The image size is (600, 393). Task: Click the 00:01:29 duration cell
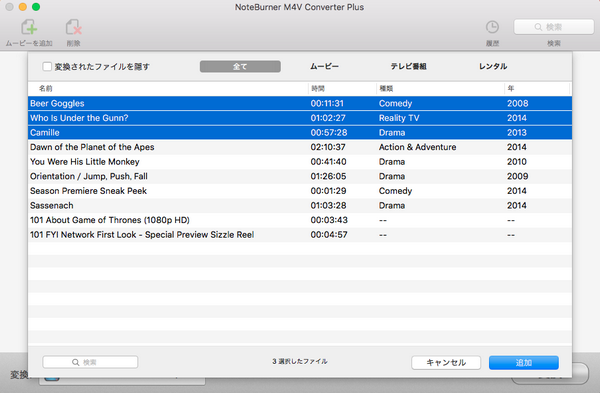pyautogui.click(x=328, y=191)
